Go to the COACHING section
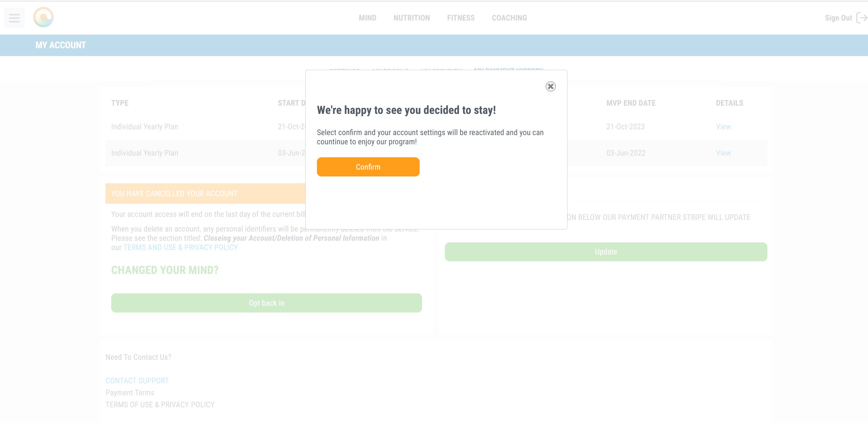 pyautogui.click(x=509, y=18)
